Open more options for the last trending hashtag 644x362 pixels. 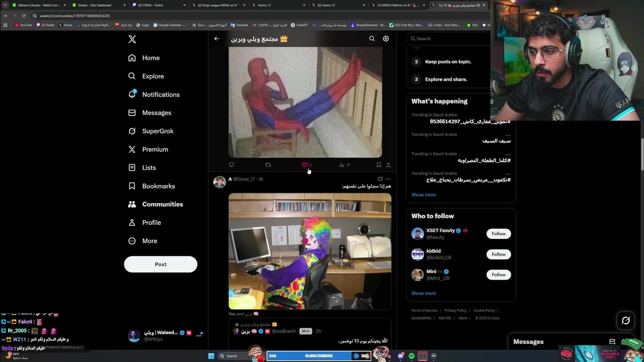(x=508, y=173)
